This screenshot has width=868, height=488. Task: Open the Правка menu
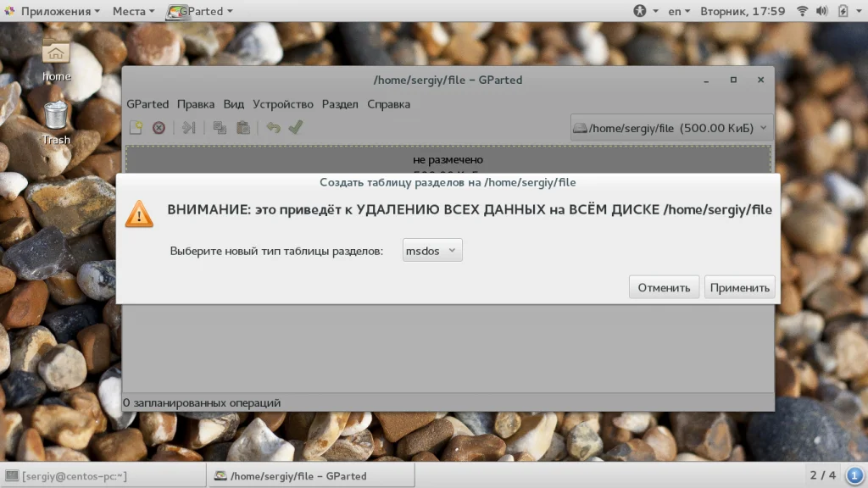coord(196,104)
